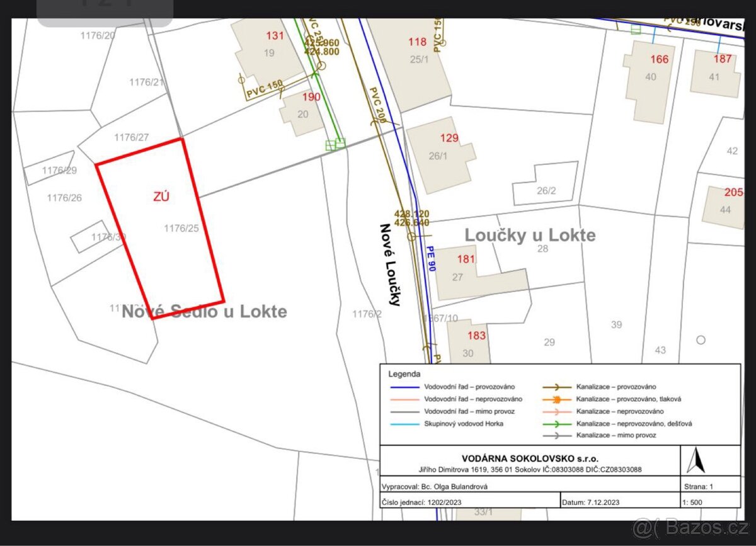Click parcel label 1176/25
This screenshot has height=546, width=756.
pyautogui.click(x=181, y=228)
